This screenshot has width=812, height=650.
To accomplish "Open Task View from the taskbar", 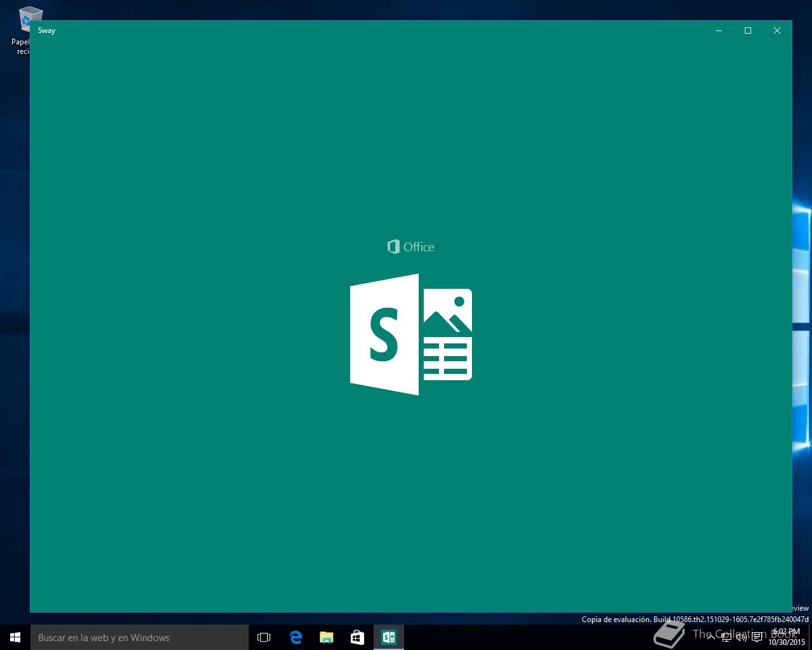I will [x=264, y=637].
